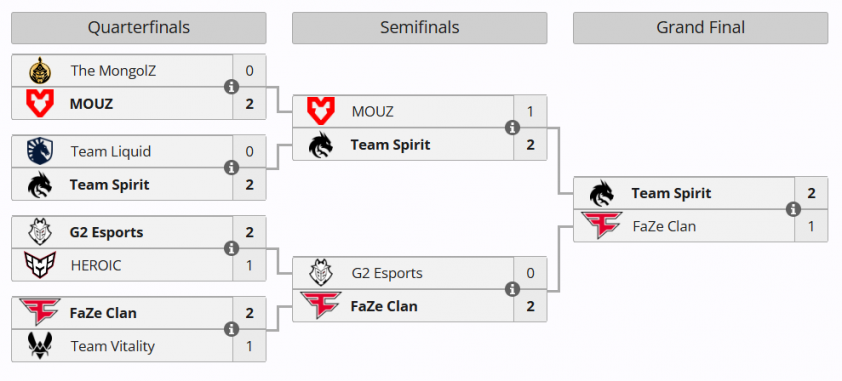The height and width of the screenshot is (381, 842).
Task: Select the Semifinals column header
Action: point(419,28)
